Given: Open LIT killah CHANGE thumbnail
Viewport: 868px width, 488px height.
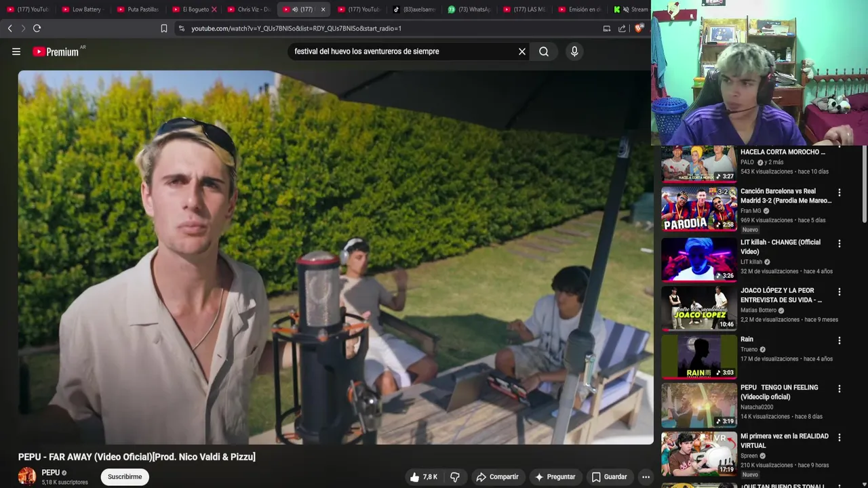Looking at the screenshot, I should pos(699,260).
